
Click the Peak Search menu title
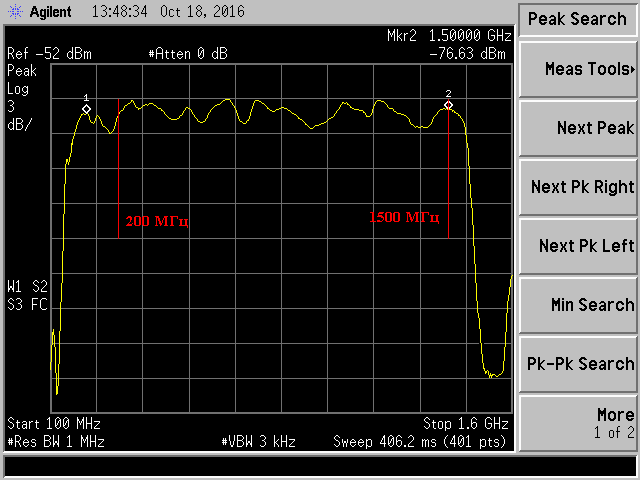pyautogui.click(x=577, y=19)
